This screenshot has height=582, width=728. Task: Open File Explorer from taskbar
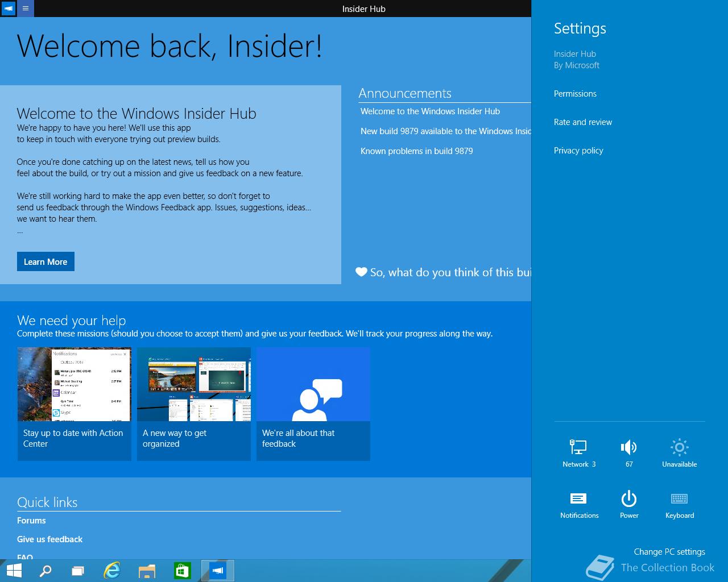pyautogui.click(x=147, y=571)
